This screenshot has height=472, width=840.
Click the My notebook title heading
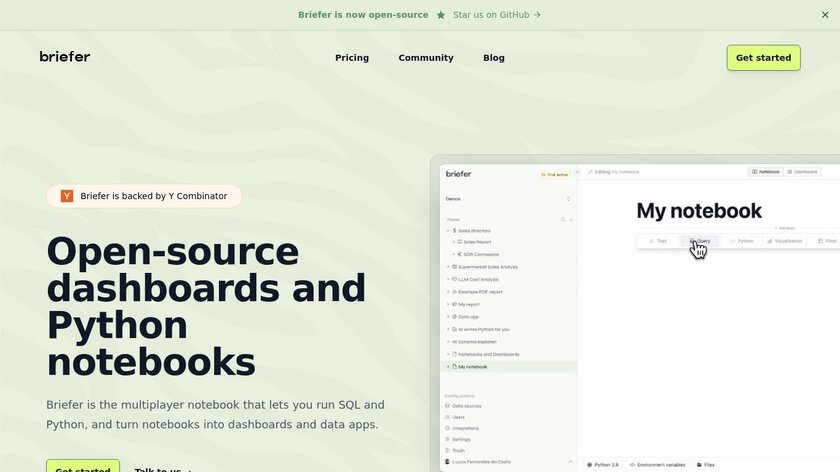point(699,211)
